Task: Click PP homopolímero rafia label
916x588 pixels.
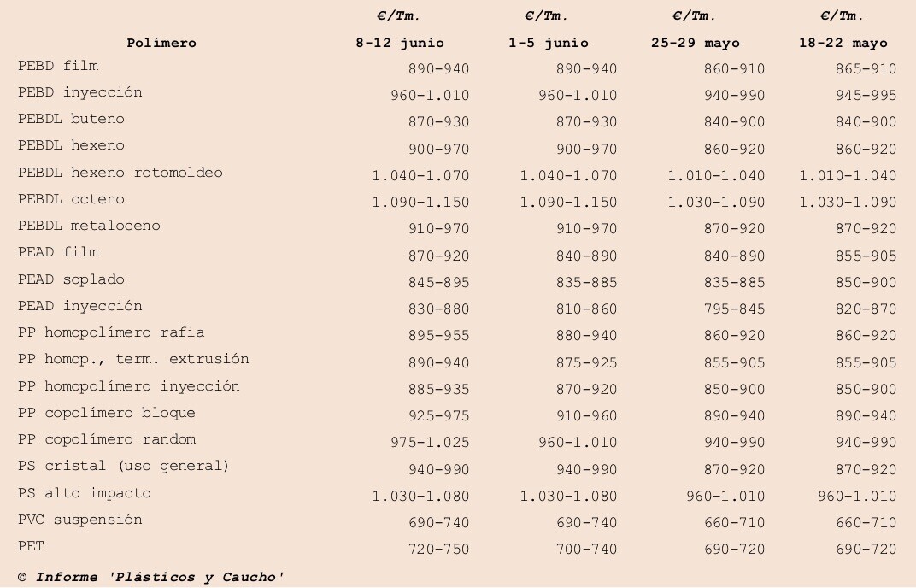Action: [x=111, y=332]
